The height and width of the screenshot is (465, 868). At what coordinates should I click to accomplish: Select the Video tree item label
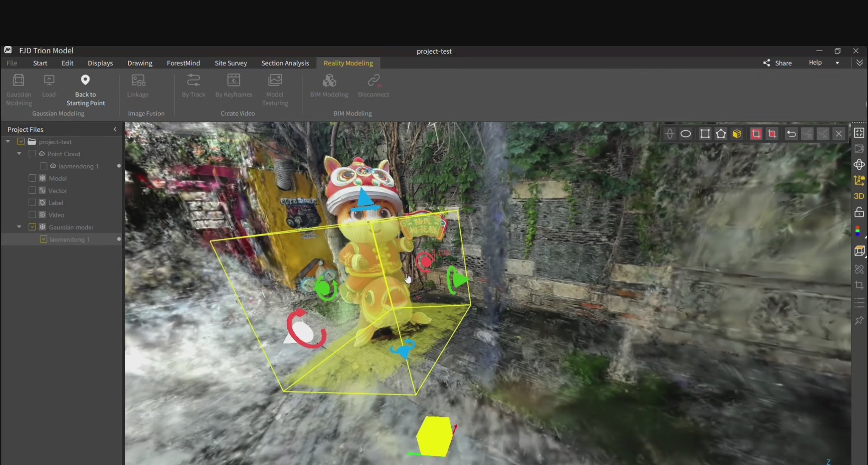tap(56, 215)
